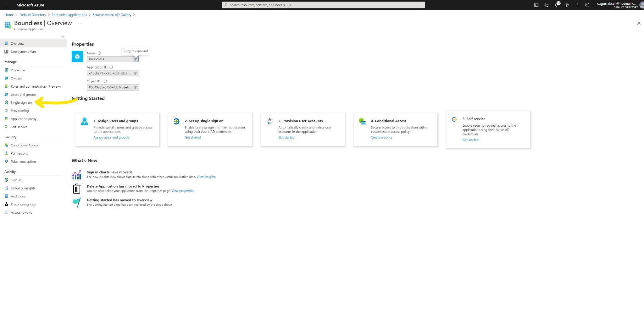Click the Create a policy link
644x322 pixels.
click(x=381, y=138)
